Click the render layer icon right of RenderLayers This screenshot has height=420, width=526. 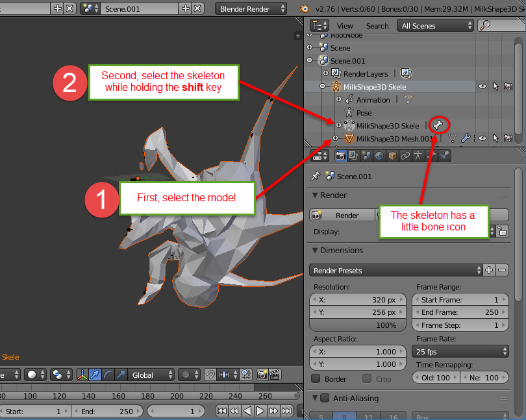tap(406, 73)
